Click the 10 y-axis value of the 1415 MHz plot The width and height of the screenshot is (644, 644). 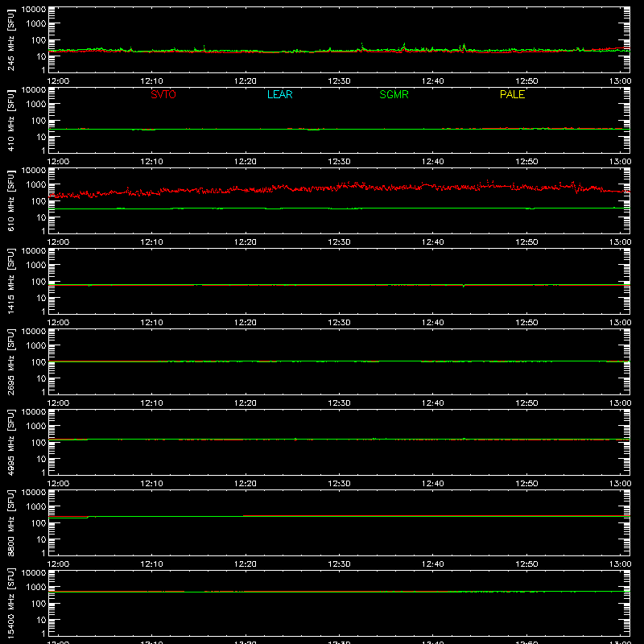[41, 298]
